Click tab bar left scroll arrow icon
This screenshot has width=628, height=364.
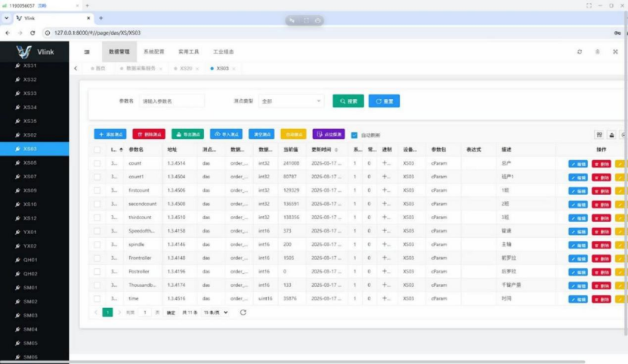point(76,69)
